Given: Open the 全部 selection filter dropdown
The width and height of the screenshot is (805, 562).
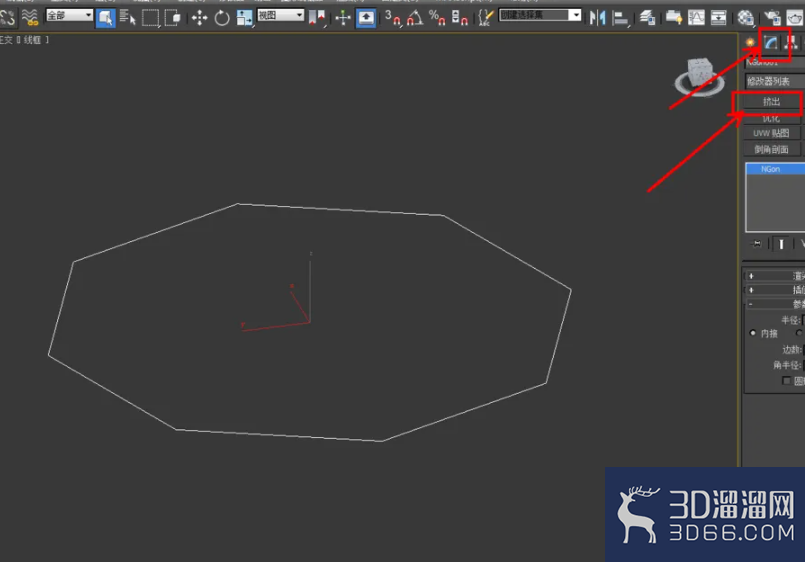Looking at the screenshot, I should click(69, 15).
